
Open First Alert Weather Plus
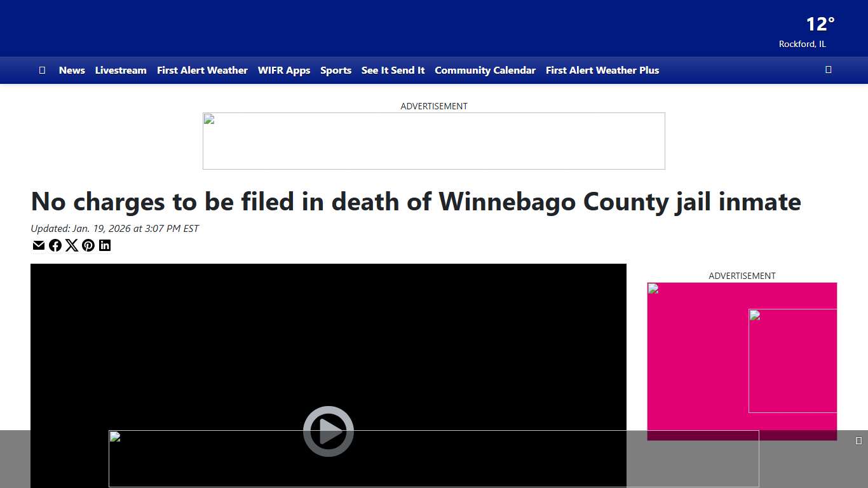(602, 71)
